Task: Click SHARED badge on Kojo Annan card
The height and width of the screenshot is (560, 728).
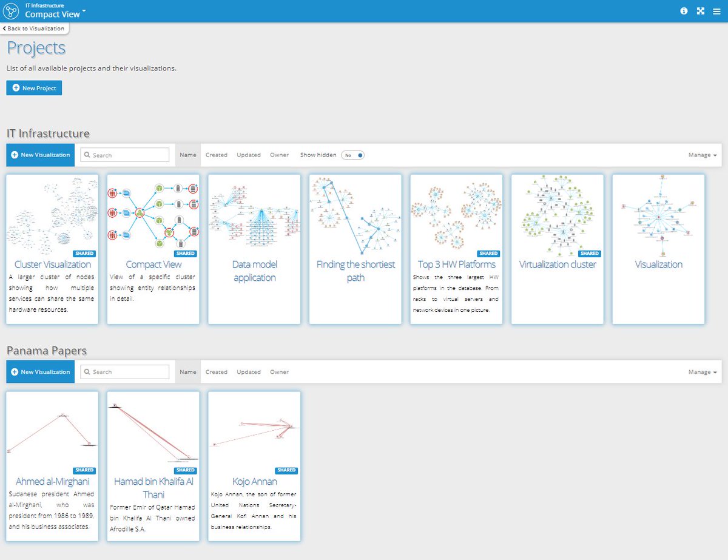Action: coord(286,470)
